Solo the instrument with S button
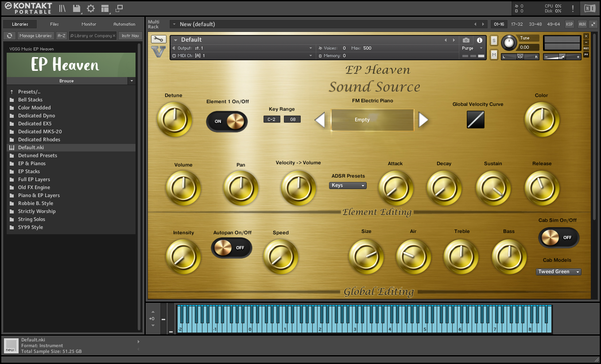601x364 pixels. pyautogui.click(x=494, y=41)
